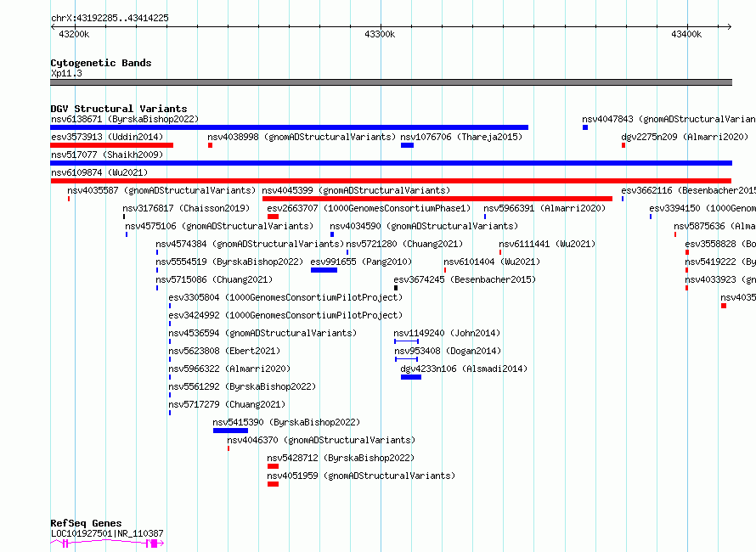
Task: Select dgv2275n209 (Almarri2020) label
Action: pyautogui.click(x=685, y=137)
